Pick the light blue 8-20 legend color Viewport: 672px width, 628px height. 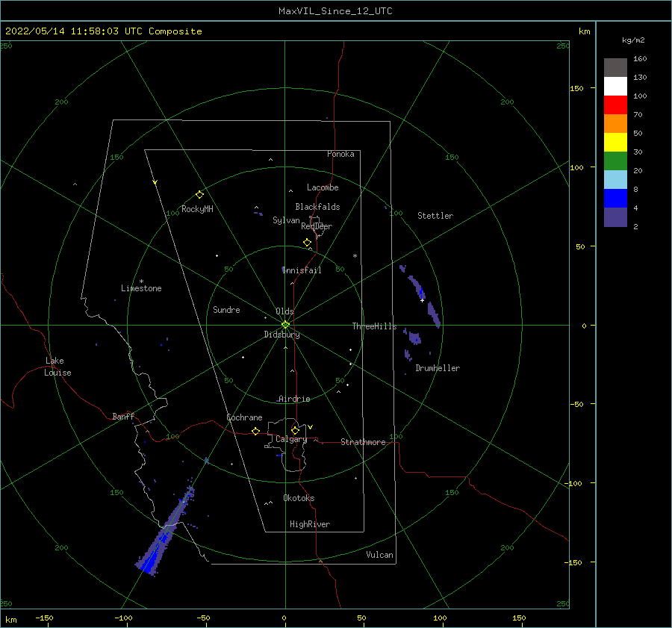pyautogui.click(x=615, y=180)
